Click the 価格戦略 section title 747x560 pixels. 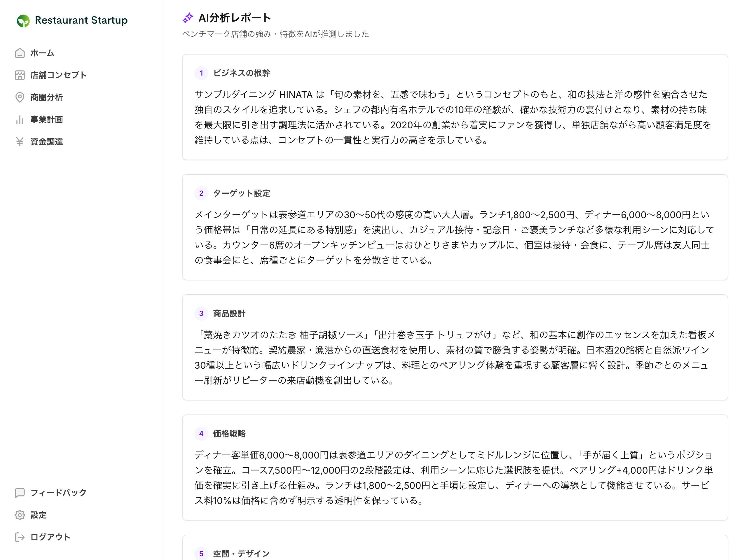pyautogui.click(x=229, y=434)
